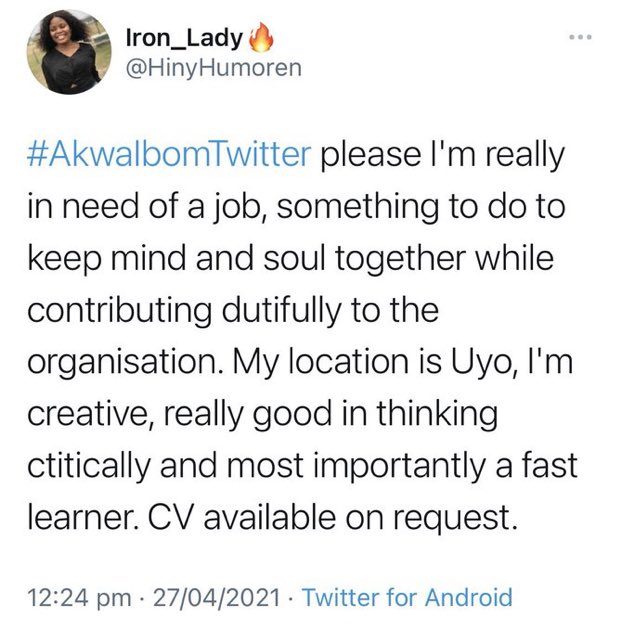Click the fire emoji beside Iron_Lady
The height and width of the screenshot is (631, 622).
point(262,37)
